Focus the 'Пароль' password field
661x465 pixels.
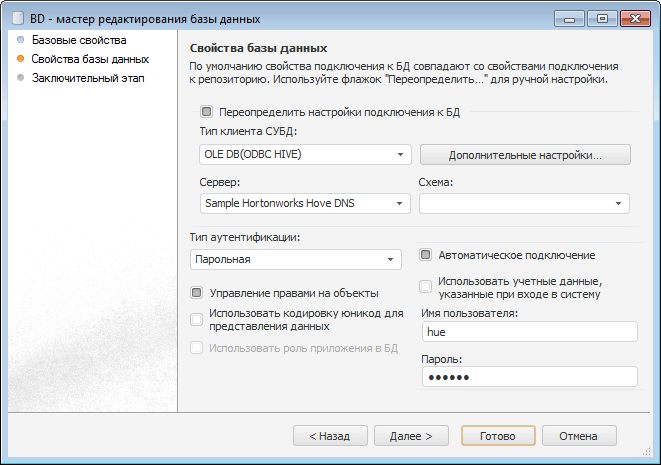coord(528,376)
